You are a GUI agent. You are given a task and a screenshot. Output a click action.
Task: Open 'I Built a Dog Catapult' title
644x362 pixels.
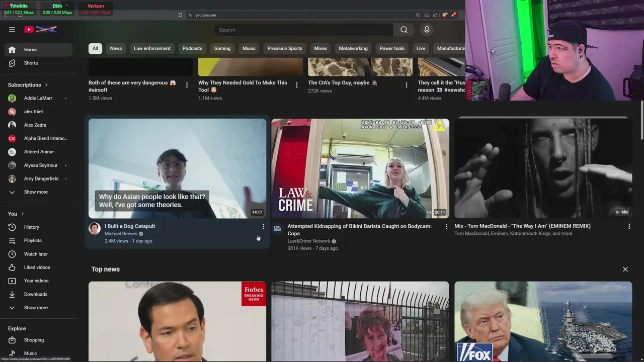click(x=130, y=226)
